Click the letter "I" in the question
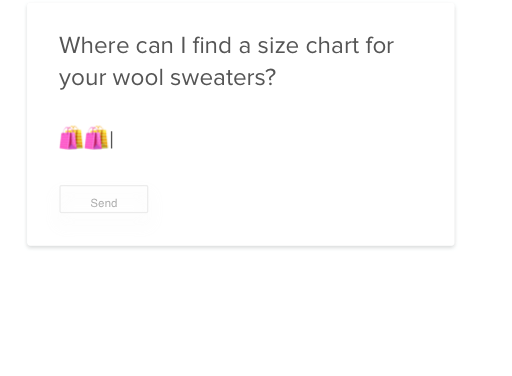The height and width of the screenshot is (376, 512). tap(183, 45)
